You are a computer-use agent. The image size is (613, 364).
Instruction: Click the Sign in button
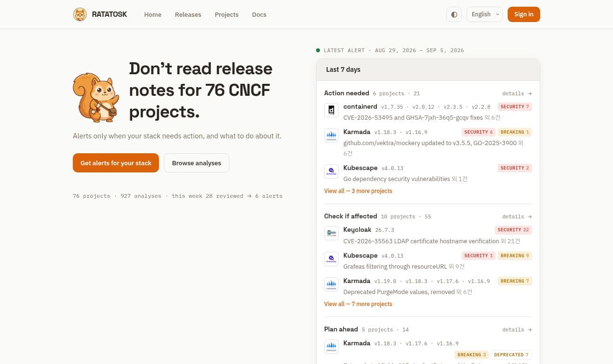click(524, 14)
